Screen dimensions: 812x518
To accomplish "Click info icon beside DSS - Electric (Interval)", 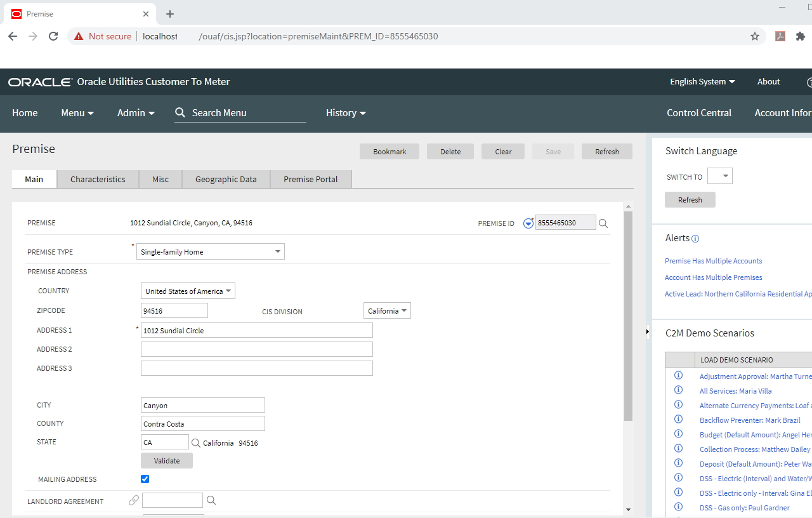I will (678, 478).
